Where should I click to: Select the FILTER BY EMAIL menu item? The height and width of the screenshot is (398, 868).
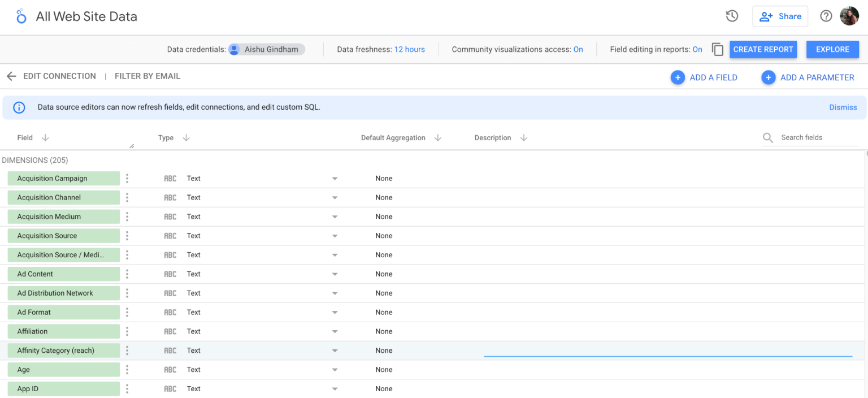147,76
